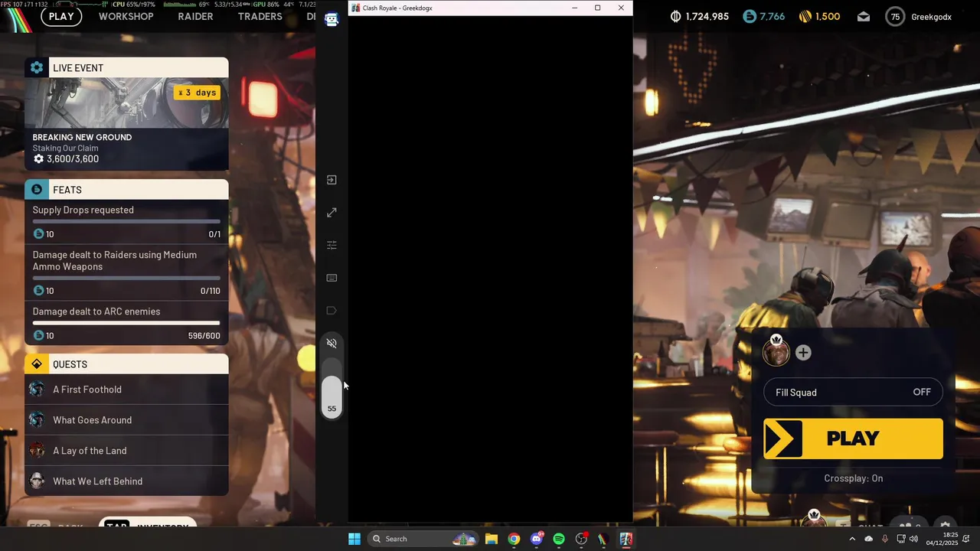Click the blue token icon beside 7,766
980x551 pixels.
click(750, 16)
